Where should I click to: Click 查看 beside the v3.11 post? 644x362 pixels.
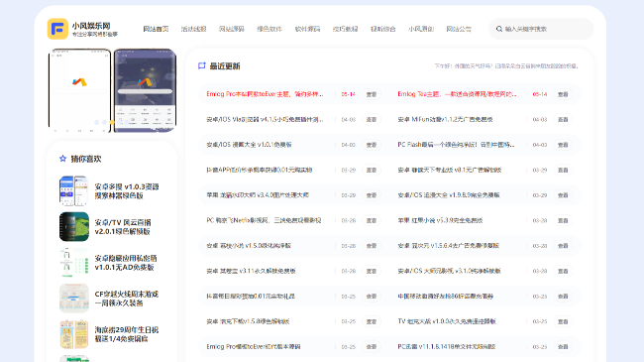pos(372,271)
